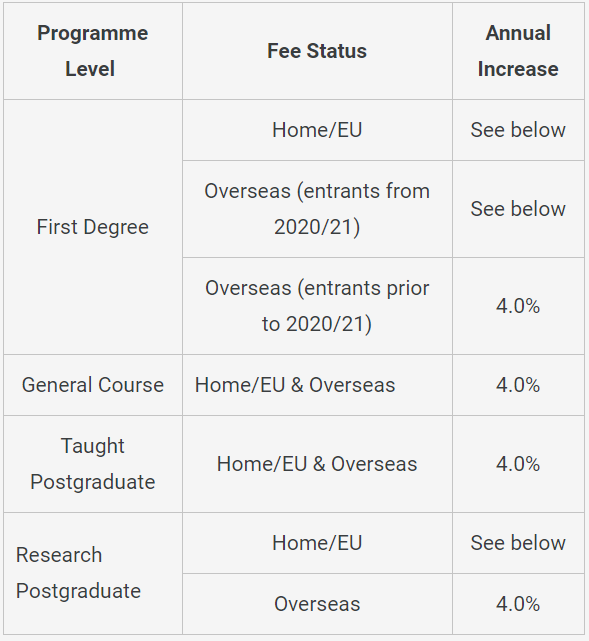Select the General Course cell
Viewport: 589px width, 641px height.
(93, 385)
